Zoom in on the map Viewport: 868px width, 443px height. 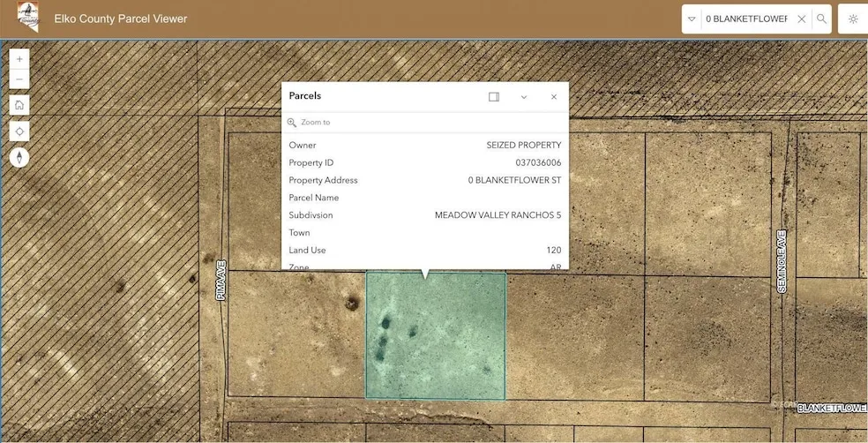point(19,59)
